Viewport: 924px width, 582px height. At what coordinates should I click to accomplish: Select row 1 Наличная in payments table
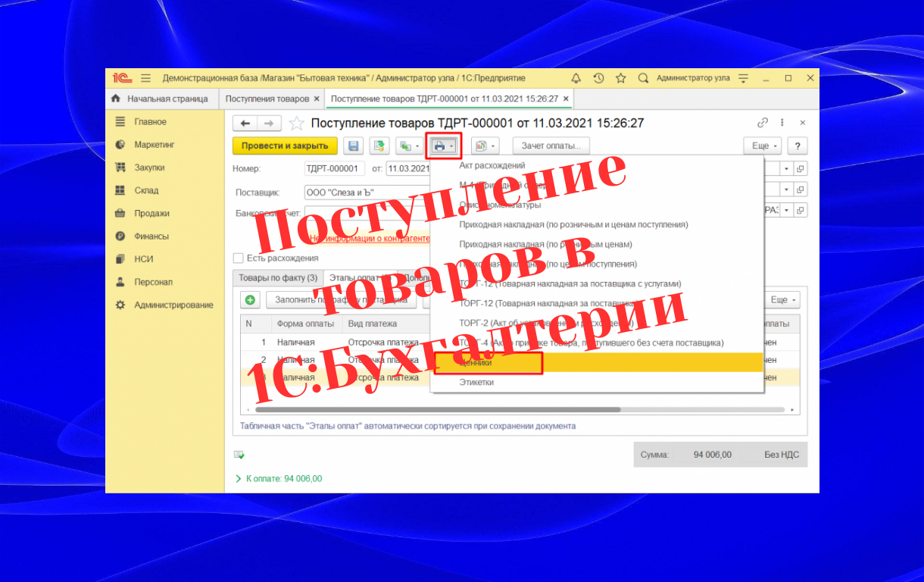295,342
